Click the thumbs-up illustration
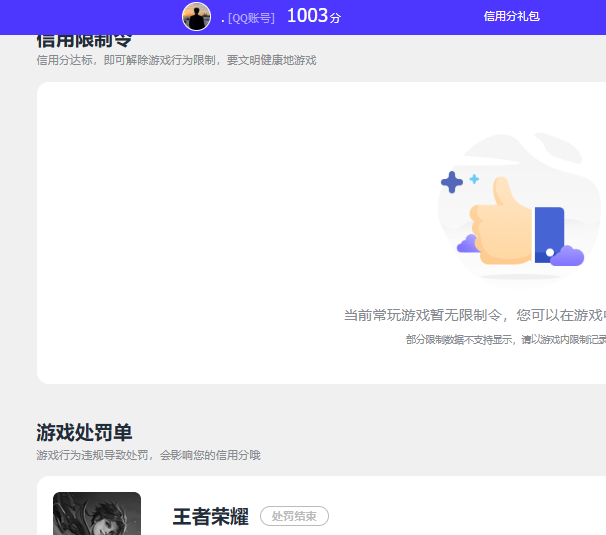Screen dimensions: 606x535 tap(517, 209)
